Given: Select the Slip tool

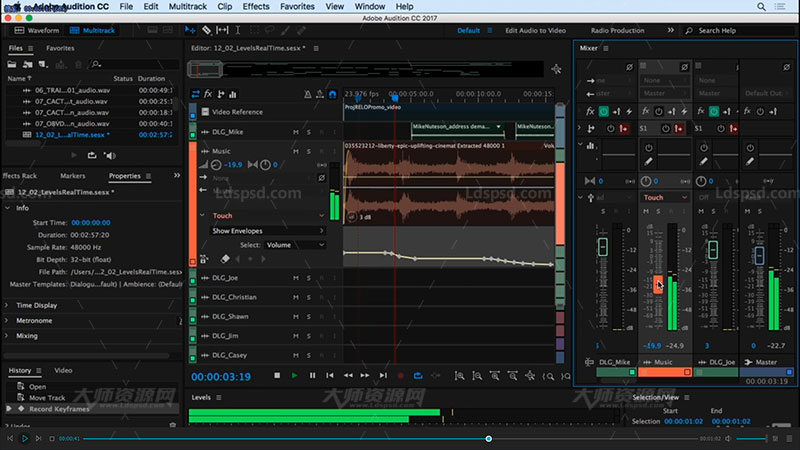Looking at the screenshot, I should click(222, 31).
